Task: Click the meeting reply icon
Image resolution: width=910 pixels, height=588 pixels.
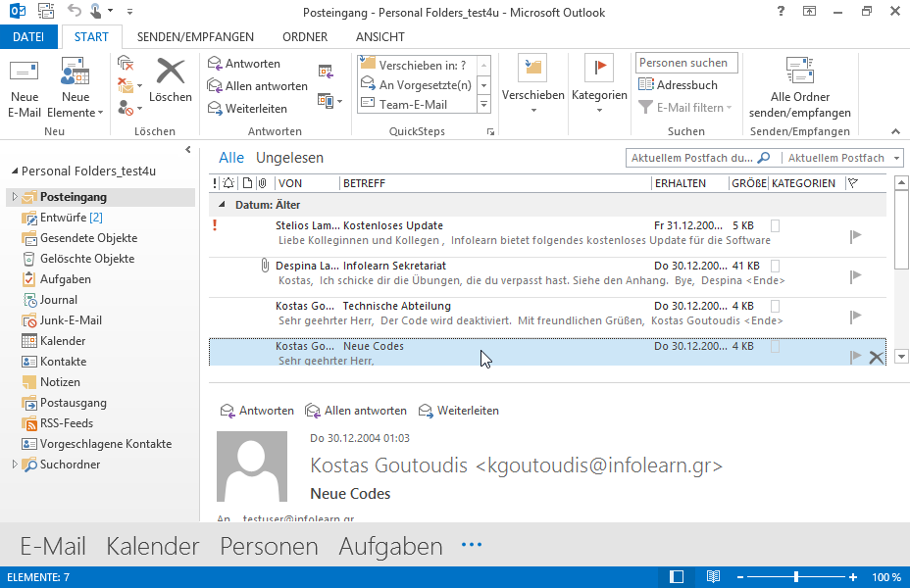Action: pyautogui.click(x=326, y=72)
